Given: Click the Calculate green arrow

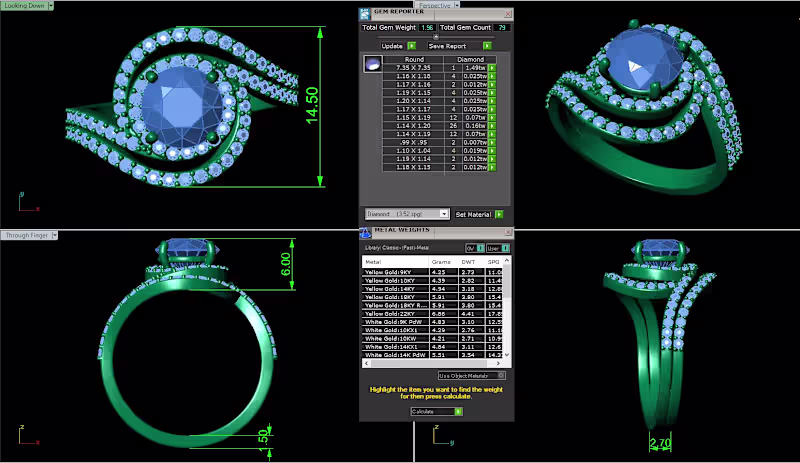Looking at the screenshot, I should pos(458,411).
